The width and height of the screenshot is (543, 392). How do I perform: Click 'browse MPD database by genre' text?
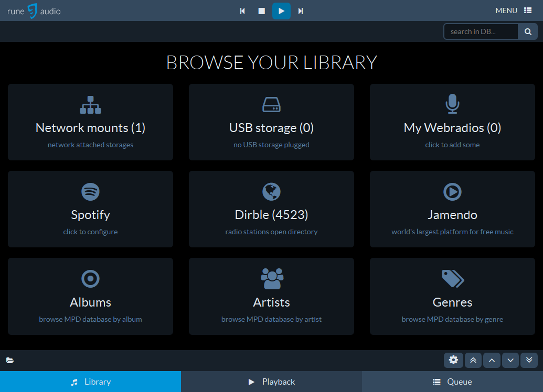click(452, 319)
